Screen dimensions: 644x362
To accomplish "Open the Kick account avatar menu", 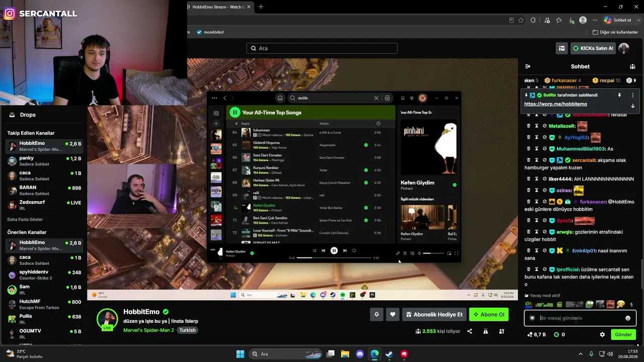I will (624, 48).
